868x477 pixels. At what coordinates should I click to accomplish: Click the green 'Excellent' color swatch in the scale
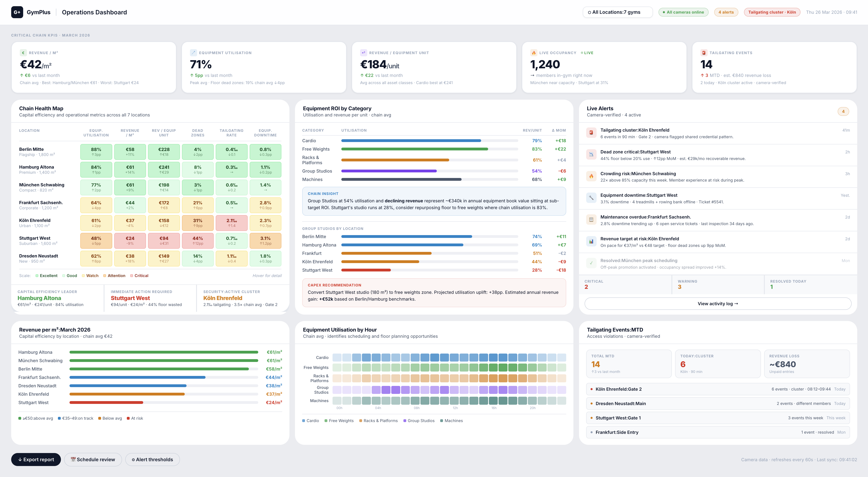[x=37, y=275]
